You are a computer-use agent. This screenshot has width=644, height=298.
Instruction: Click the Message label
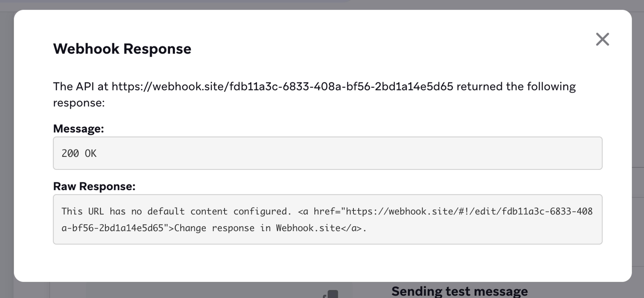point(78,129)
